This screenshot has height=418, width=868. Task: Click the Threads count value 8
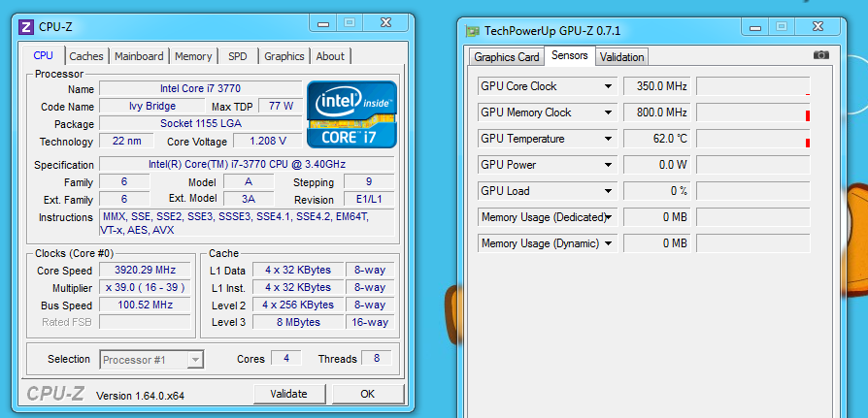(377, 358)
